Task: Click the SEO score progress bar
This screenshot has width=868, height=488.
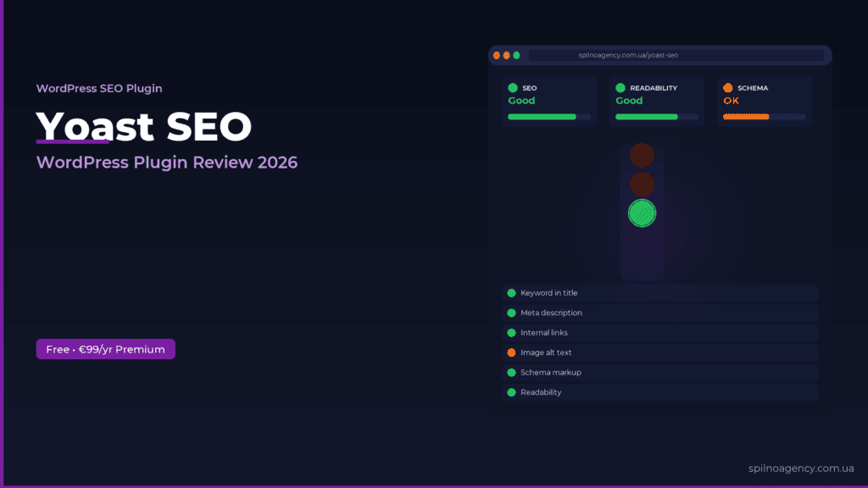Action: click(x=549, y=117)
